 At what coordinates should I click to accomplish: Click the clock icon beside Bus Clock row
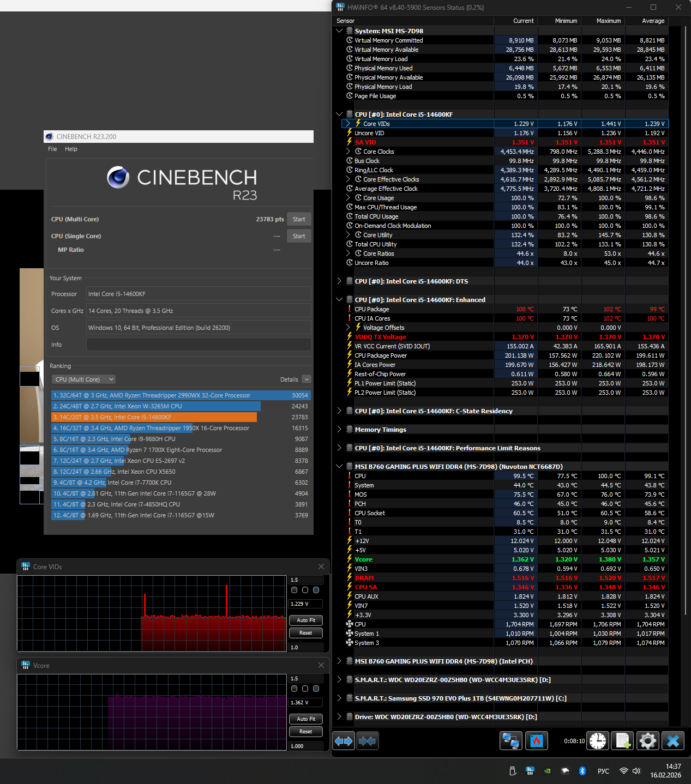(350, 161)
